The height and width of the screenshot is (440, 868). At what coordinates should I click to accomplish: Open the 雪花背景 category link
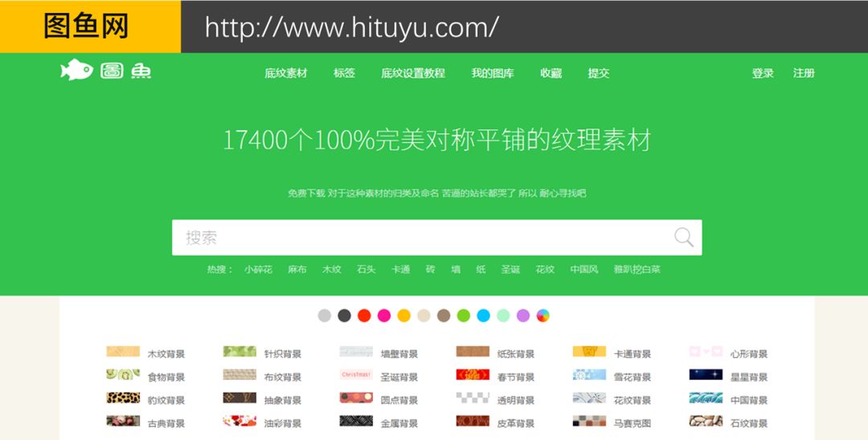(633, 377)
